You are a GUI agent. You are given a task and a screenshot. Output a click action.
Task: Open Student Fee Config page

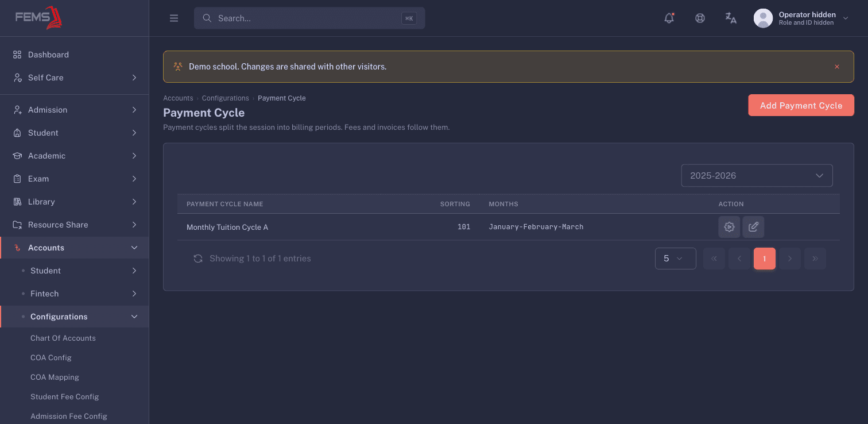coord(65,397)
